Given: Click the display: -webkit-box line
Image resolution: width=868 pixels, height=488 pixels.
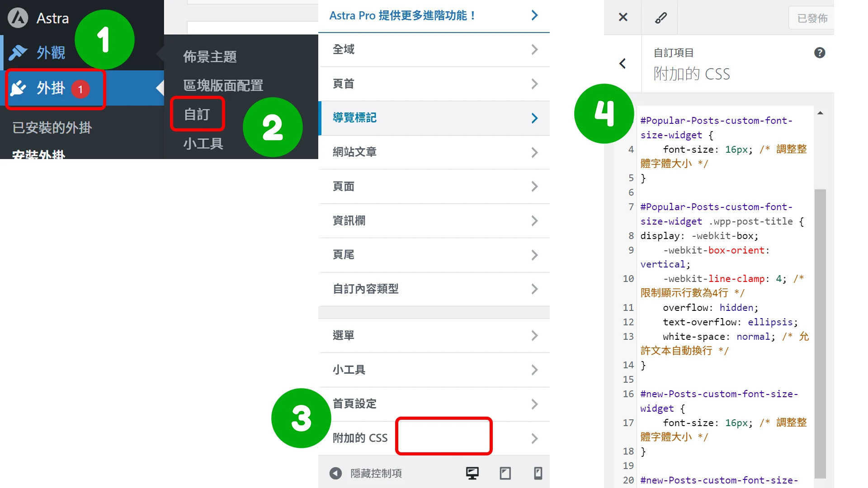Looking at the screenshot, I should (x=699, y=236).
